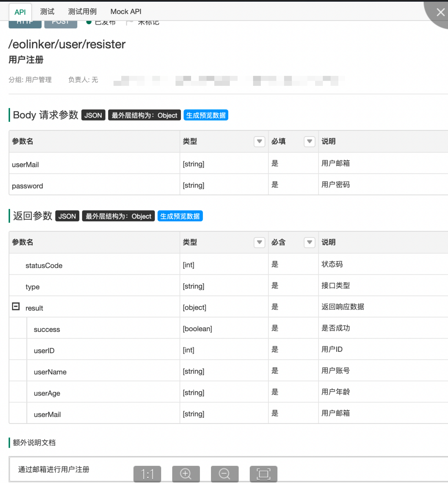Zoom in with magnifier plus icon
448x483 pixels.
click(186, 474)
